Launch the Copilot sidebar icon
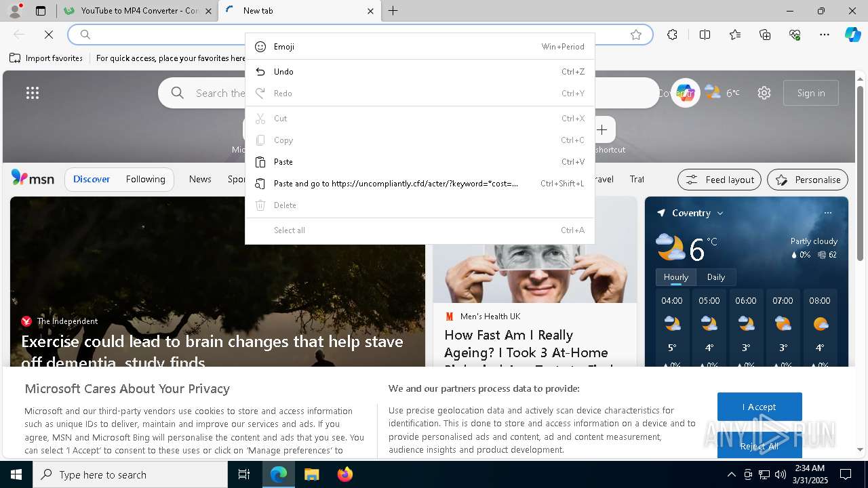The height and width of the screenshot is (488, 868). [x=852, y=35]
